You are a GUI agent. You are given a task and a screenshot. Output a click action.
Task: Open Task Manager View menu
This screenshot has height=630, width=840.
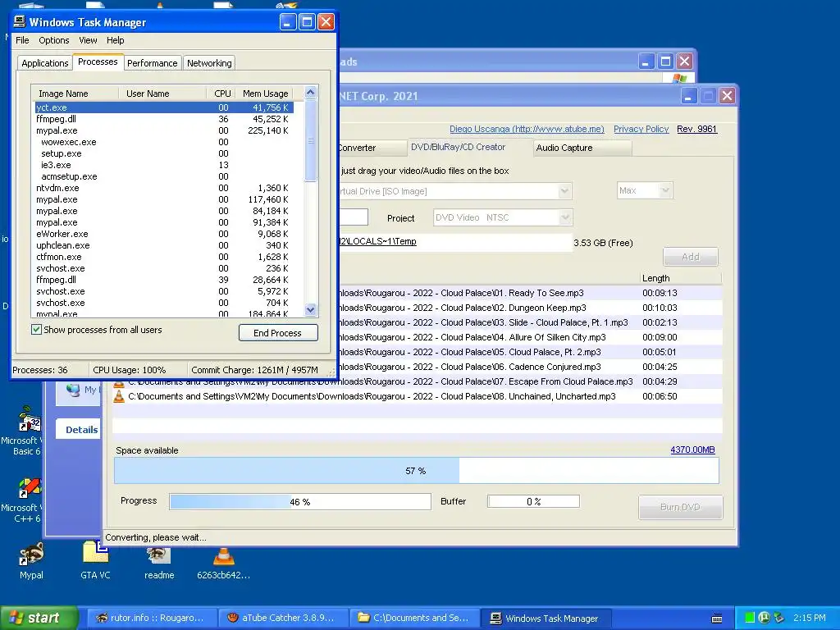coord(88,40)
